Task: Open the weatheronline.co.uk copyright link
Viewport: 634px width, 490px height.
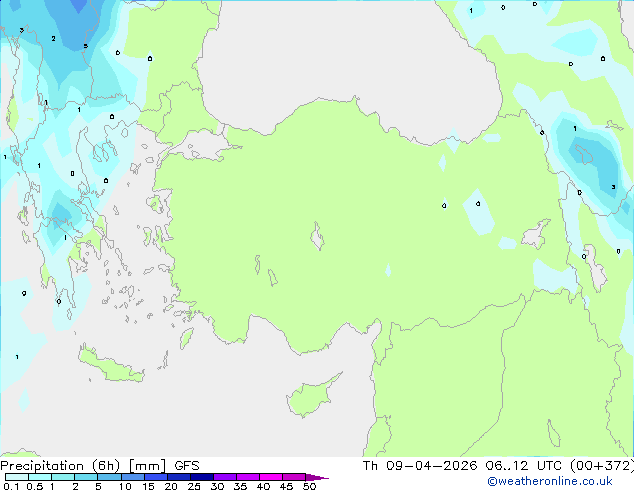Action: (550, 481)
